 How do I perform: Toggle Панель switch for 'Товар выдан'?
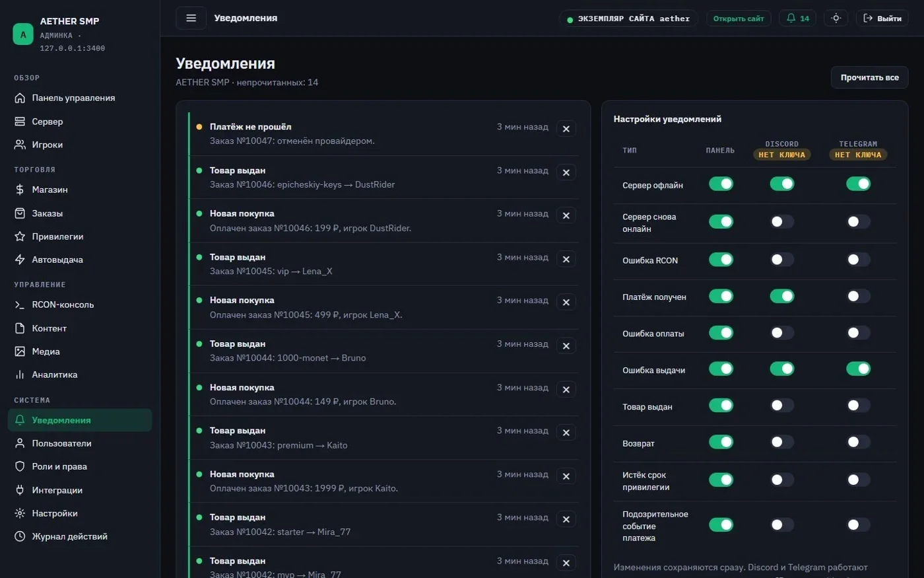pos(721,406)
